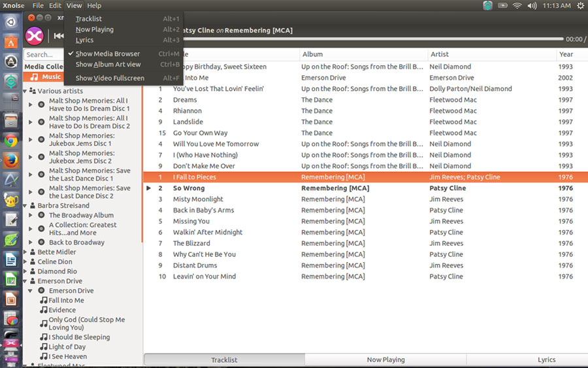Open the battery indicator menu
Viewport: 588px width, 368px height.
click(502, 6)
